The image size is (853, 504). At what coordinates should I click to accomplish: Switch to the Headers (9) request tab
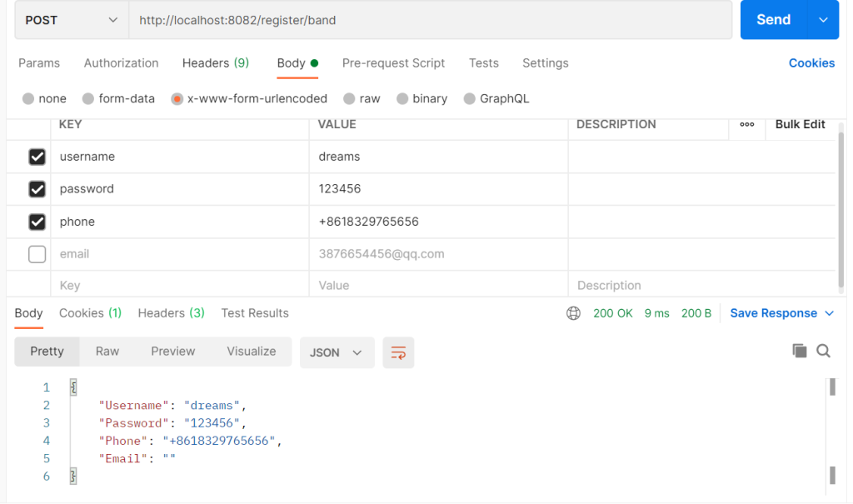(215, 63)
